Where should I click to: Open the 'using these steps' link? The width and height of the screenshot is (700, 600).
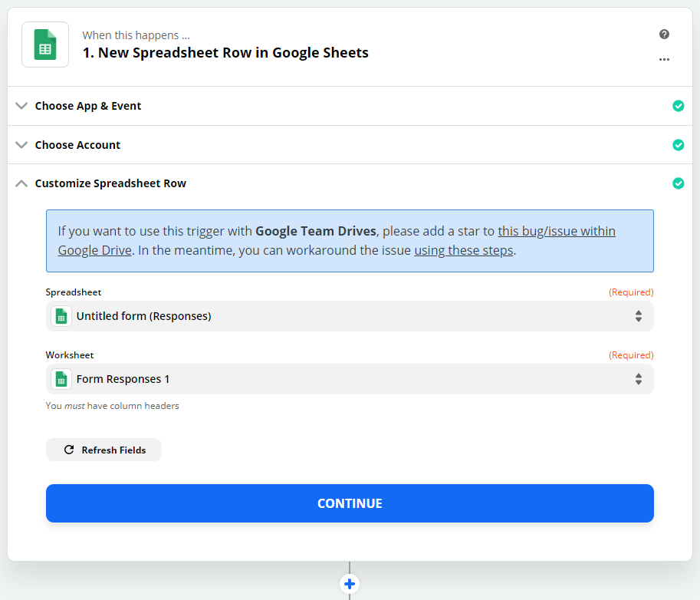point(463,251)
